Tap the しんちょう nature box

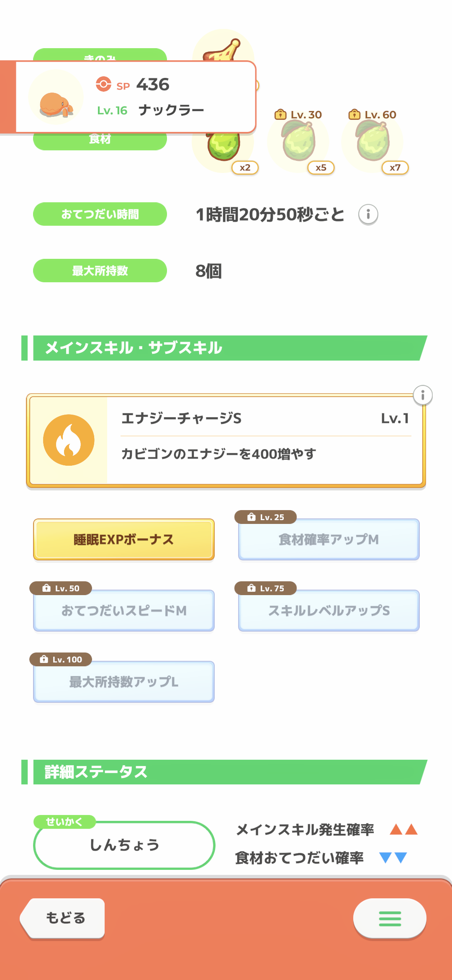click(x=124, y=845)
